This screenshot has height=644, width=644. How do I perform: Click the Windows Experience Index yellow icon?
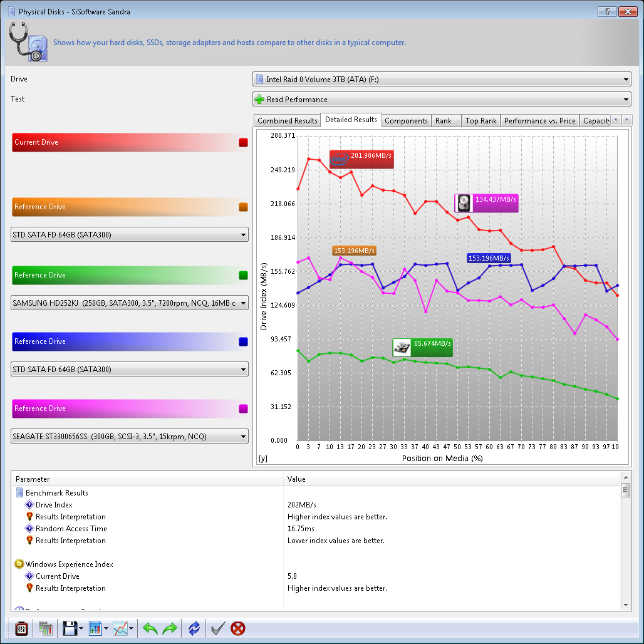pos(19,564)
